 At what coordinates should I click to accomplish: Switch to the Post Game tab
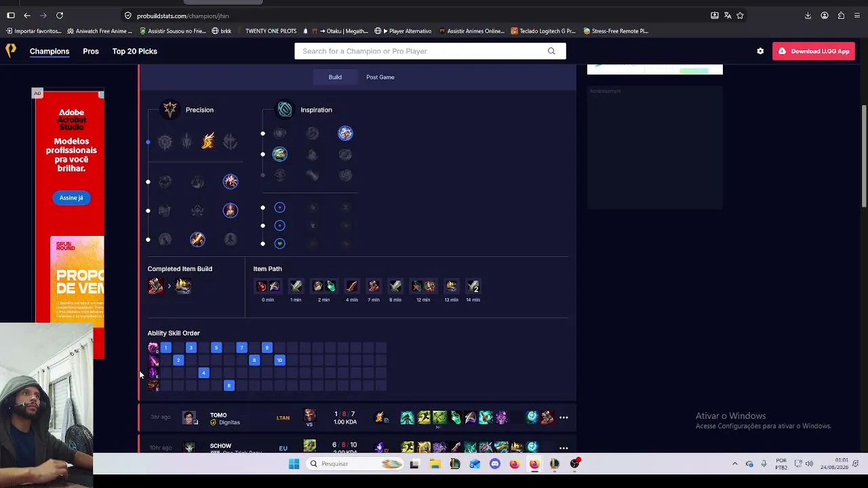pyautogui.click(x=380, y=77)
